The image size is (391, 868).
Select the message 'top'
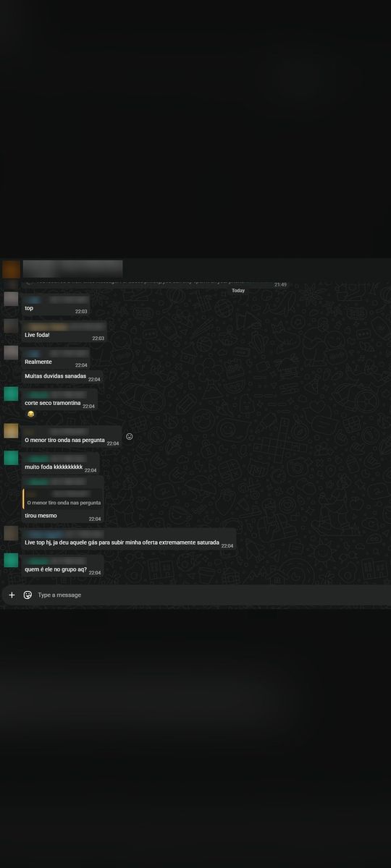tap(29, 308)
